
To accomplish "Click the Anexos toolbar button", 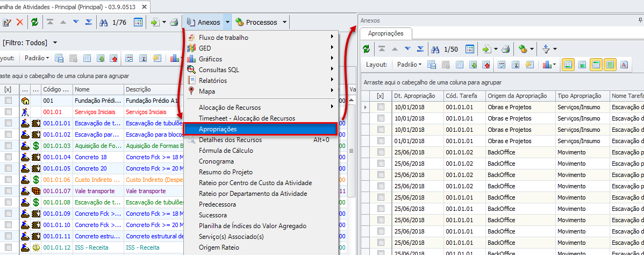I will click(204, 22).
